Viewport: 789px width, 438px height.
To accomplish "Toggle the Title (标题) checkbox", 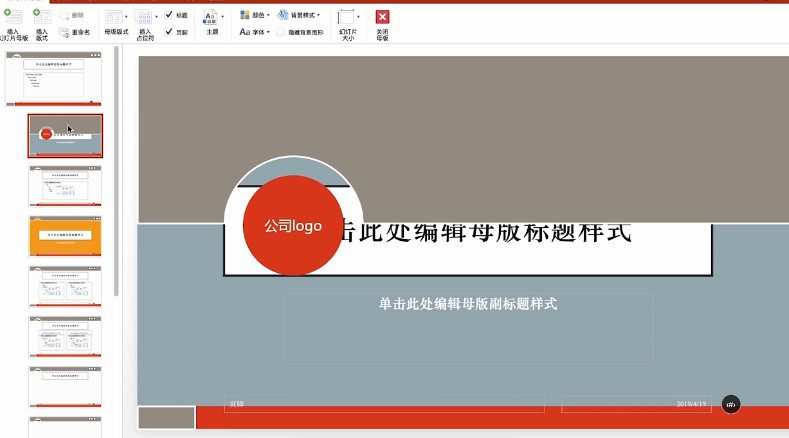I will [x=169, y=15].
